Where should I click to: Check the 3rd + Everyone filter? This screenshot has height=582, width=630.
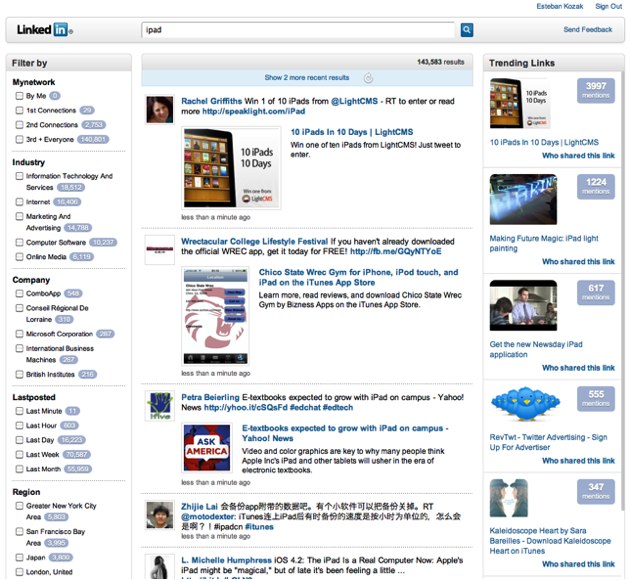tap(19, 139)
